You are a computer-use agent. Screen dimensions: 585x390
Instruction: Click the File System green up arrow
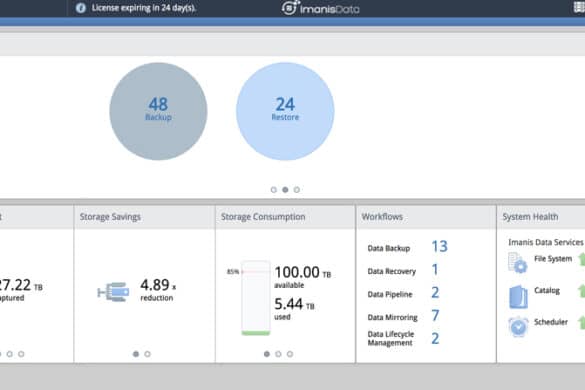tap(582, 259)
